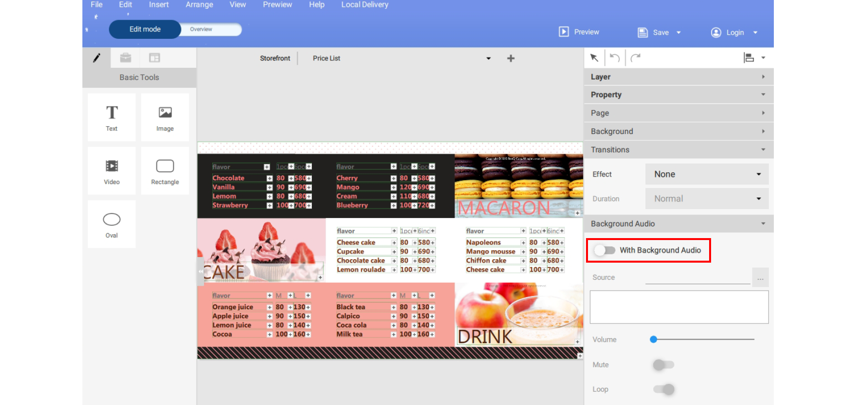
Task: Turn off the Loop switch
Action: (x=664, y=389)
